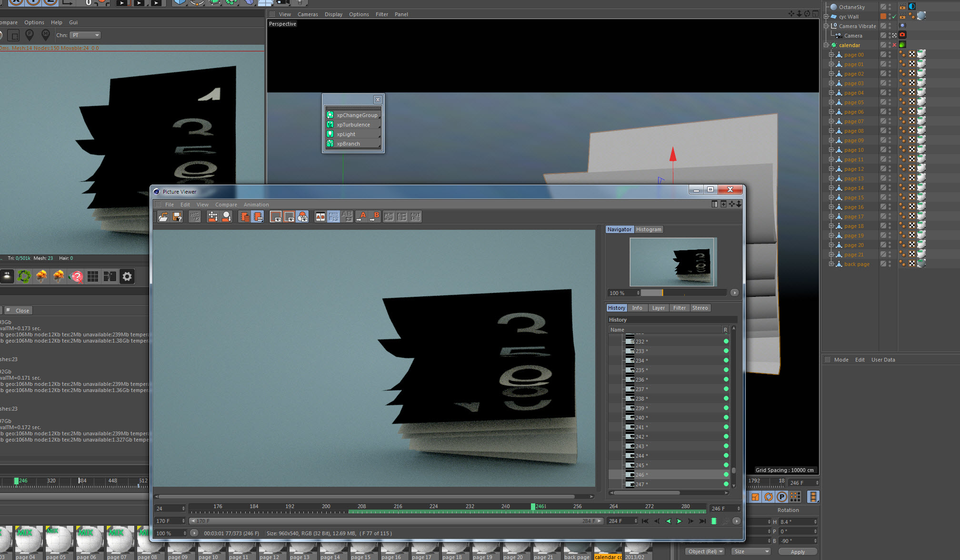Toggle layer checkbox for Camera Vibrate
The height and width of the screenshot is (560, 960).
click(883, 26)
